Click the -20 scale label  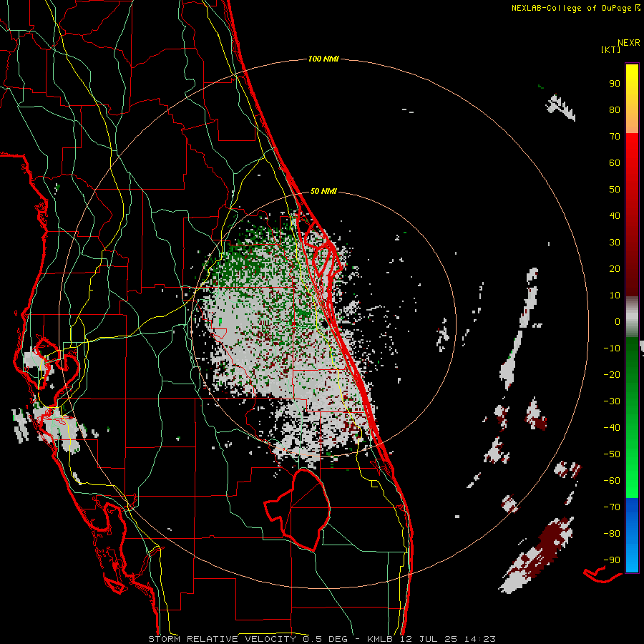click(x=612, y=375)
